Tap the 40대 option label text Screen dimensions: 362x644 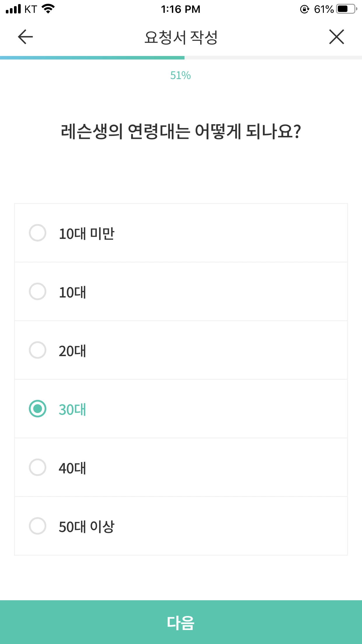[x=72, y=468]
